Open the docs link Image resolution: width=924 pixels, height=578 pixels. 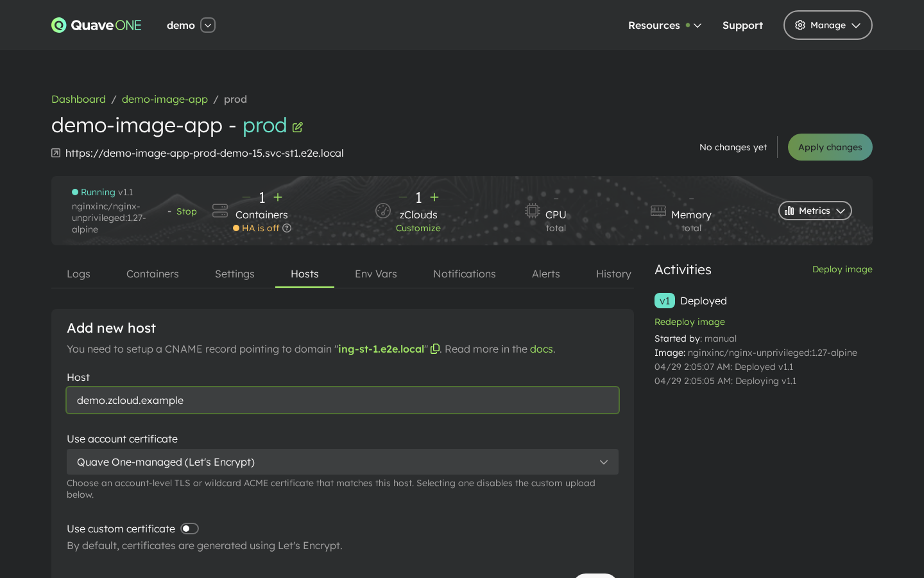tap(542, 349)
